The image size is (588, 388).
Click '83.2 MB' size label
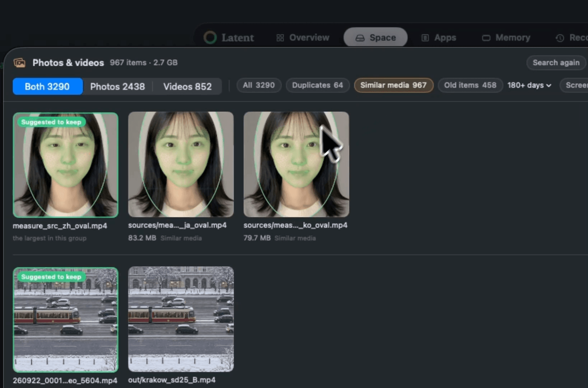point(142,238)
